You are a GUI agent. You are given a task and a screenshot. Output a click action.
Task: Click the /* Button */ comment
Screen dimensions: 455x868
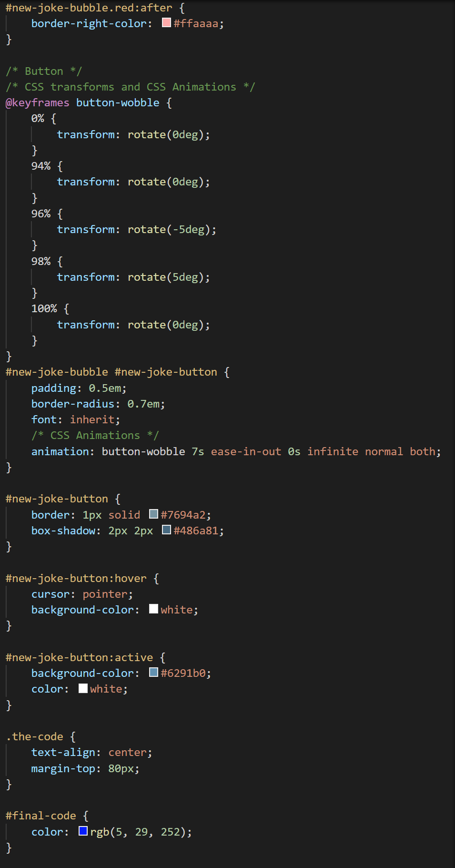click(44, 71)
